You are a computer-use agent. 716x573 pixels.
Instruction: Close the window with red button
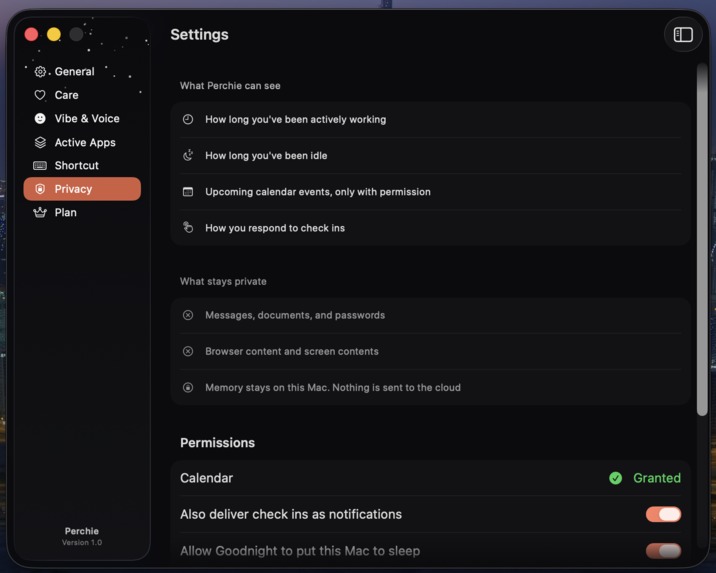32,34
